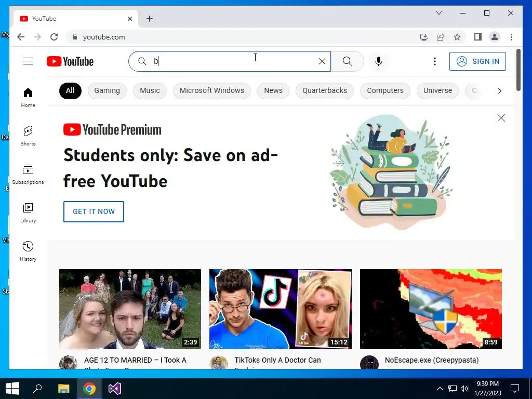Start voice search with the microphone icon
The width and height of the screenshot is (532, 399).
379,61
